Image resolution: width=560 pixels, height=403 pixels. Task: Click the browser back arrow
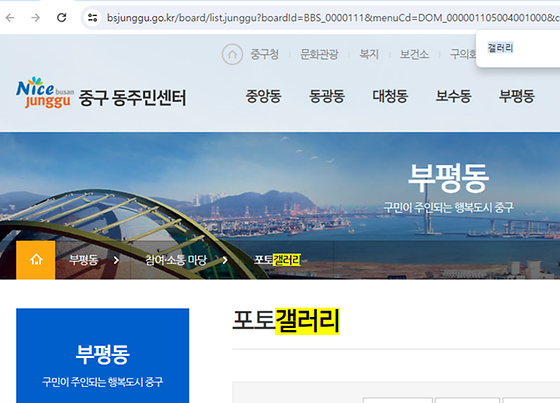click(10, 18)
